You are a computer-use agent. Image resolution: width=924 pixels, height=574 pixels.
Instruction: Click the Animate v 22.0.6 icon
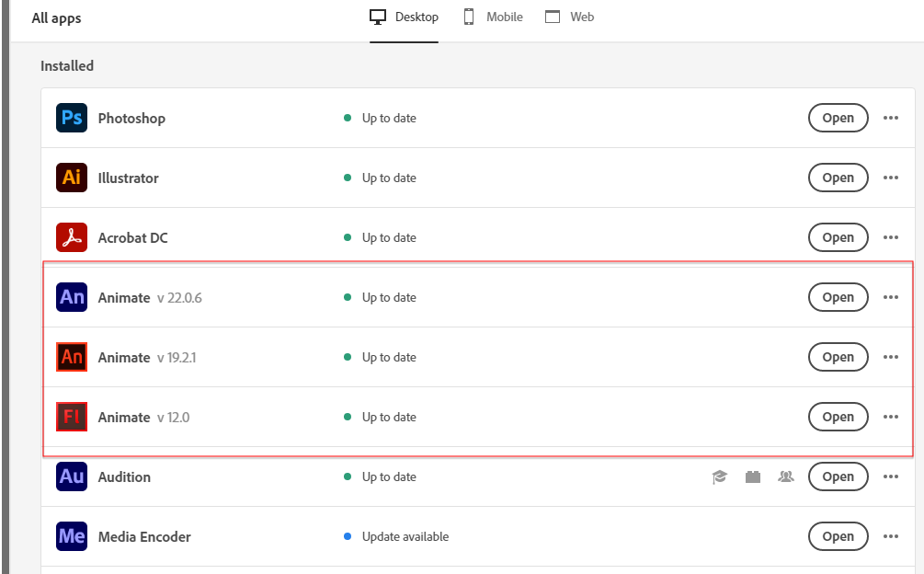(72, 297)
